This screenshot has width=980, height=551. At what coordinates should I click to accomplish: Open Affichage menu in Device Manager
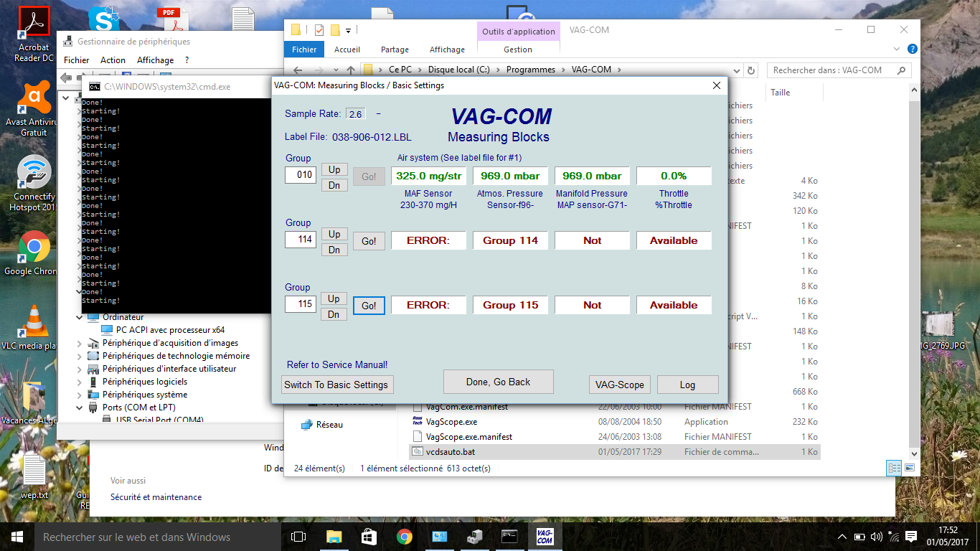155,60
